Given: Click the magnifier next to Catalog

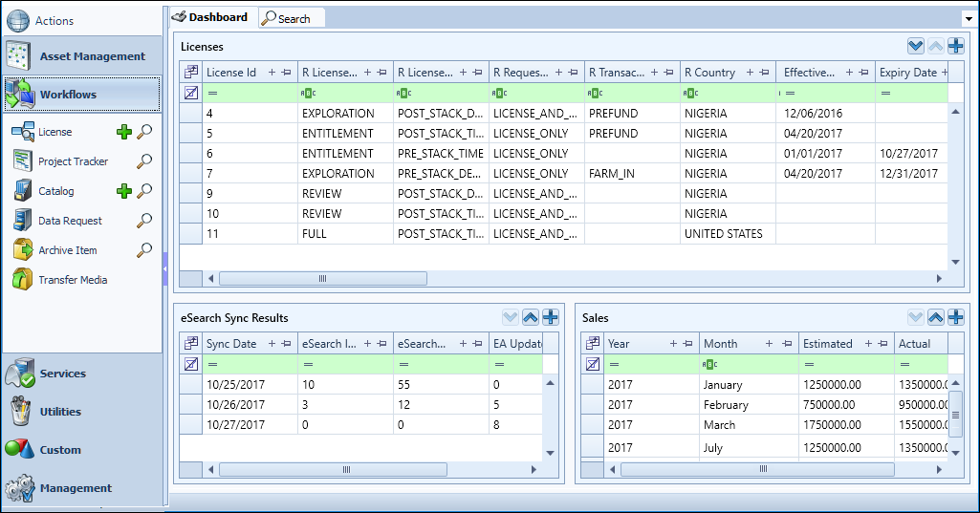Looking at the screenshot, I should coord(144,190).
